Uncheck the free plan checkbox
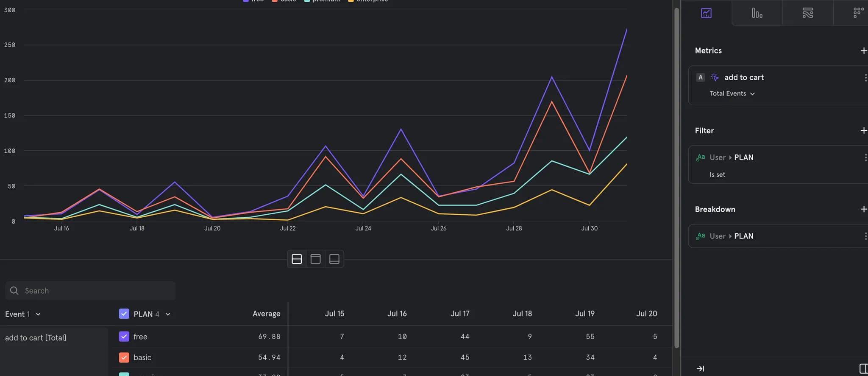 (124, 337)
